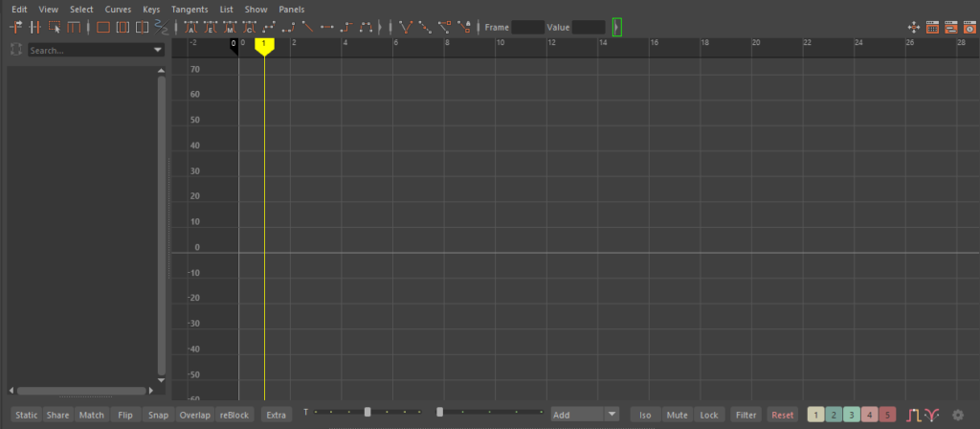Image resolution: width=980 pixels, height=429 pixels.
Task: Click the Break Tangents icon
Action: (x=407, y=28)
